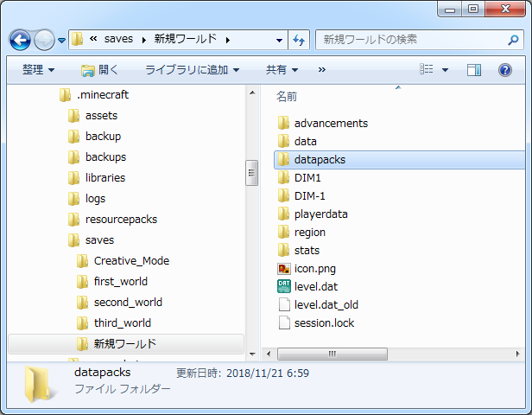Screen dimensions: 532x415
Task: Click the 名前 column header
Action: (287, 95)
